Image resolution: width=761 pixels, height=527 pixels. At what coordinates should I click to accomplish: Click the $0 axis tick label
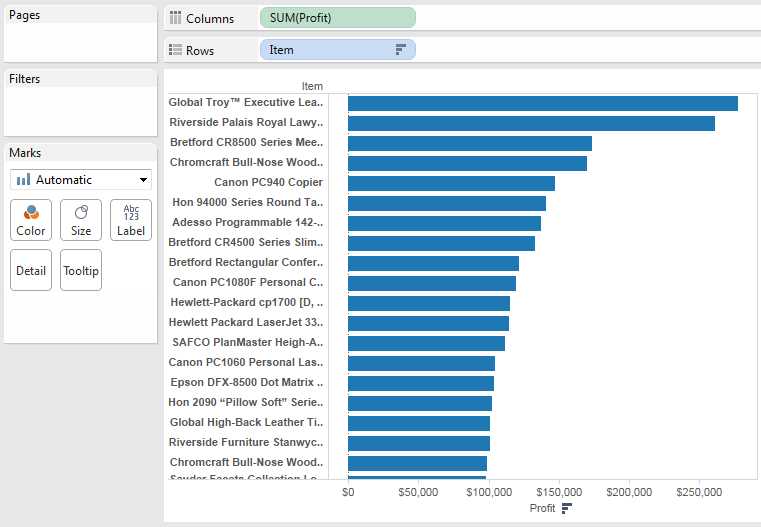(348, 492)
